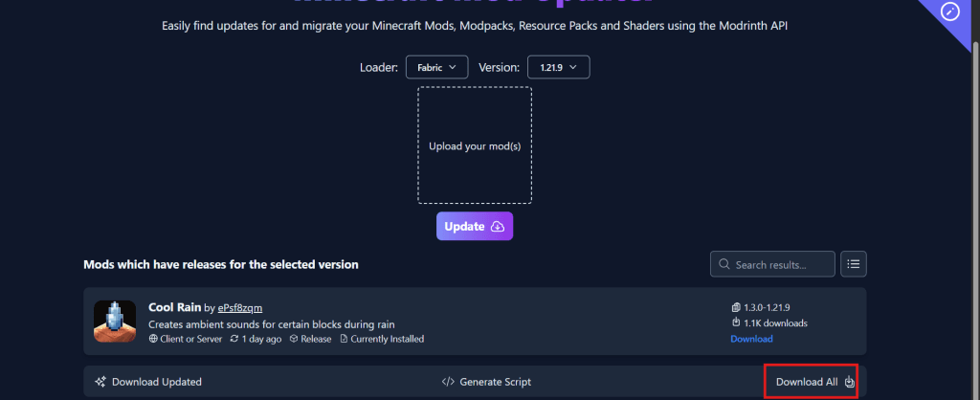Screen dimensions: 980x400
Task: Click the blue Download link for Cool Rain
Action: pyautogui.click(x=751, y=339)
